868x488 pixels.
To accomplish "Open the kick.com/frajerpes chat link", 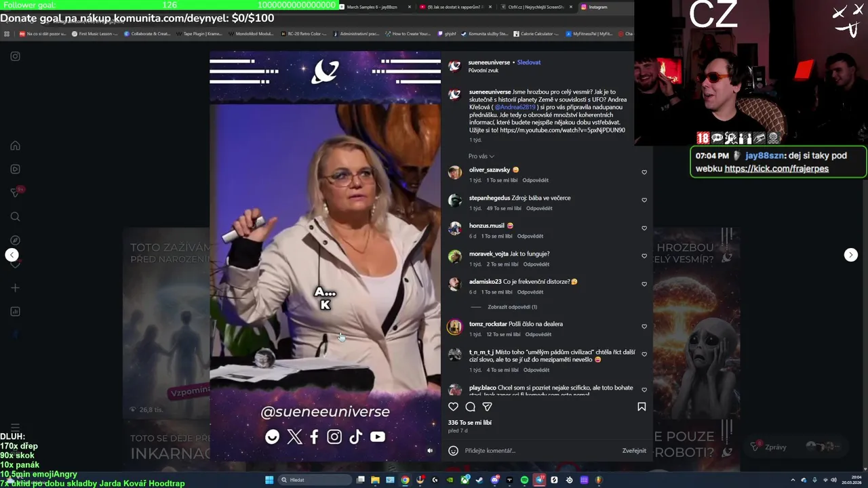I will click(776, 169).
